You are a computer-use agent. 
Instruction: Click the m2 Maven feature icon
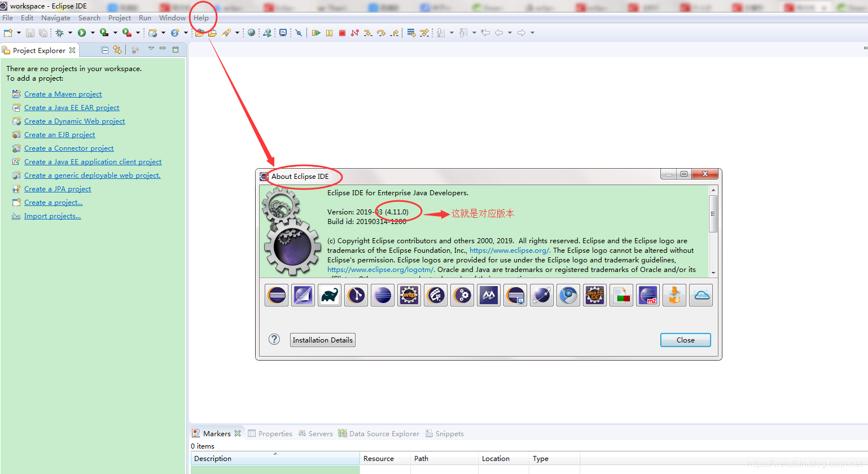click(x=648, y=295)
